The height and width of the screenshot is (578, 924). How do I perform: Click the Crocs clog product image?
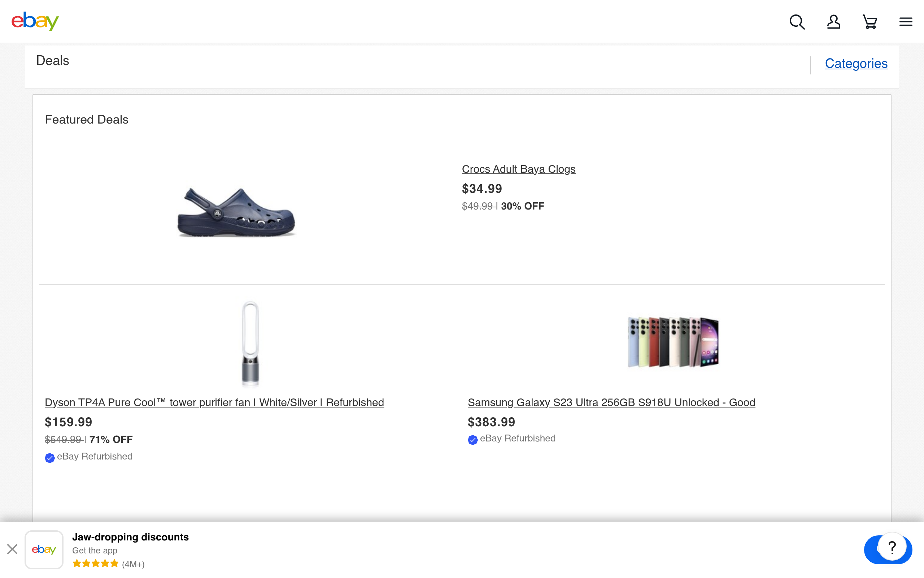pos(236,212)
